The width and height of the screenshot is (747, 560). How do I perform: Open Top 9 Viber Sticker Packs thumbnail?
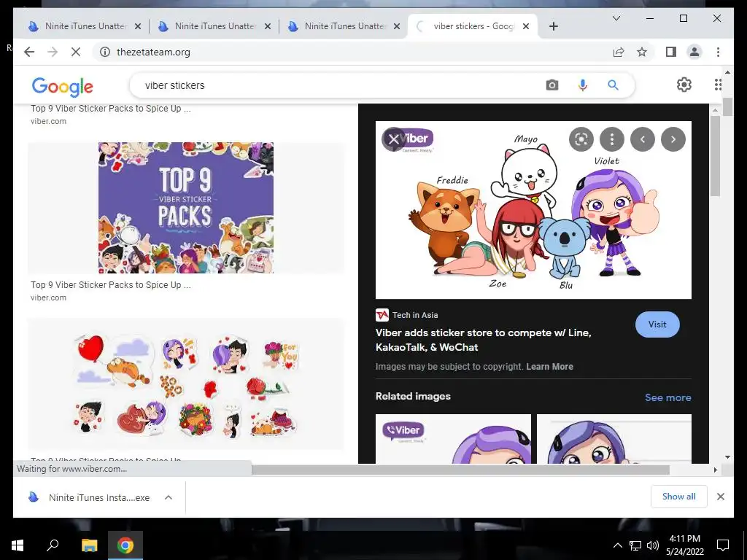pos(186,208)
